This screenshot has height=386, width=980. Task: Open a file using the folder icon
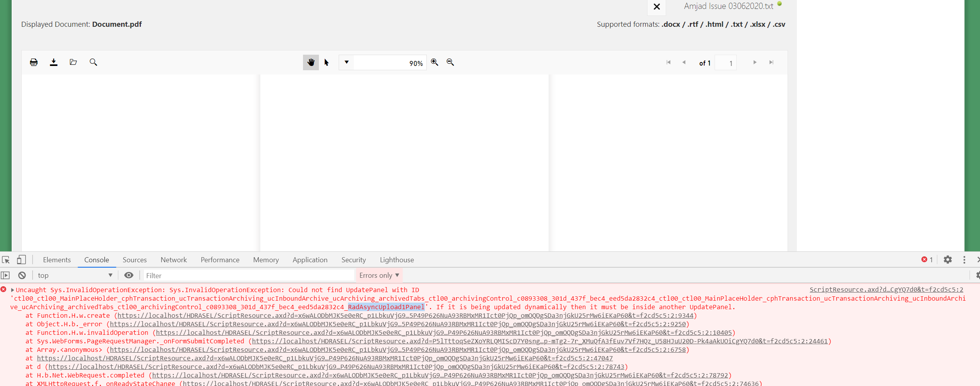coord(73,62)
